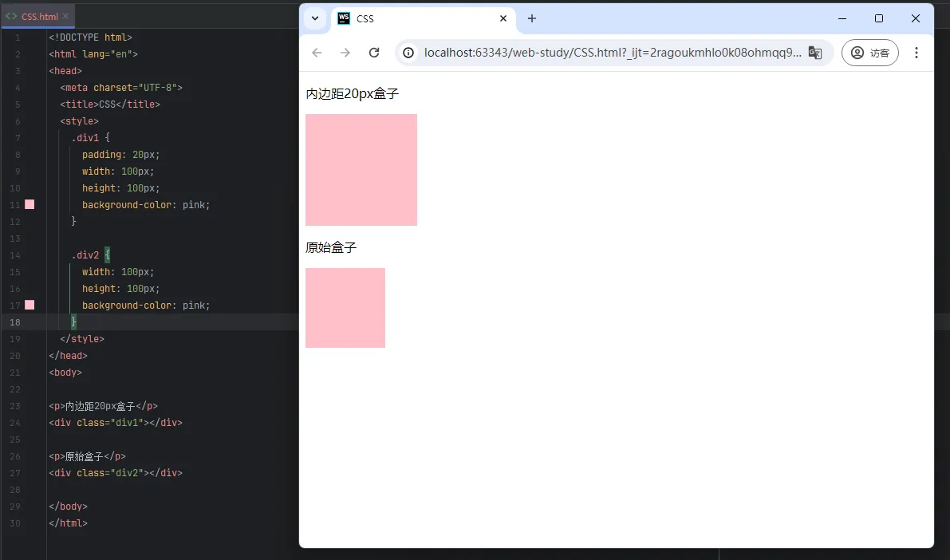This screenshot has width=950, height=560.
Task: Click the back navigation arrow in the browser
Action: click(317, 52)
